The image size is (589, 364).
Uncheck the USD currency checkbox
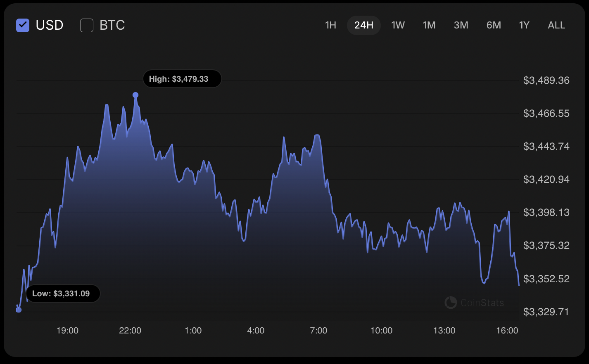(x=23, y=25)
